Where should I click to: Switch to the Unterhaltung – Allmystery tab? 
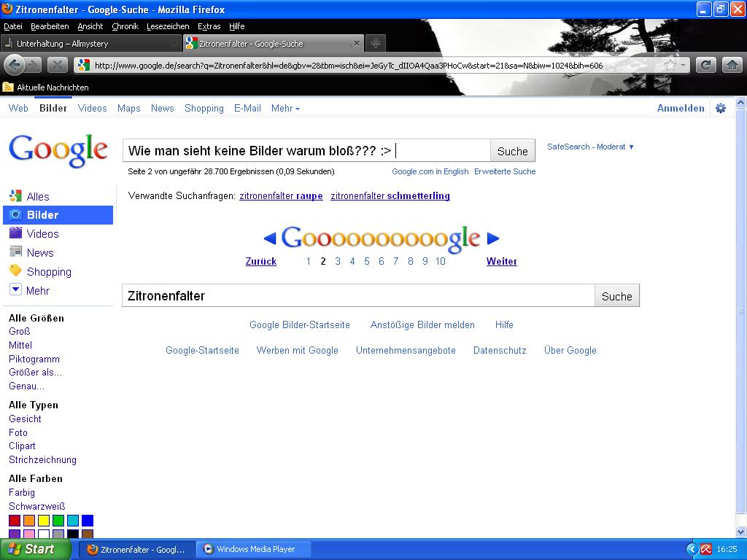point(90,43)
